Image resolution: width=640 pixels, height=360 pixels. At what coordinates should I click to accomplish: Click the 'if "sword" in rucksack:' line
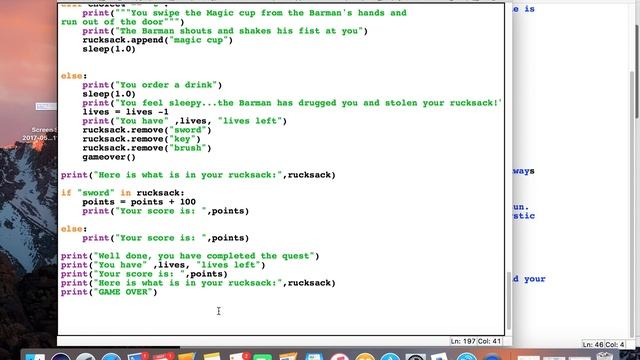(123, 193)
